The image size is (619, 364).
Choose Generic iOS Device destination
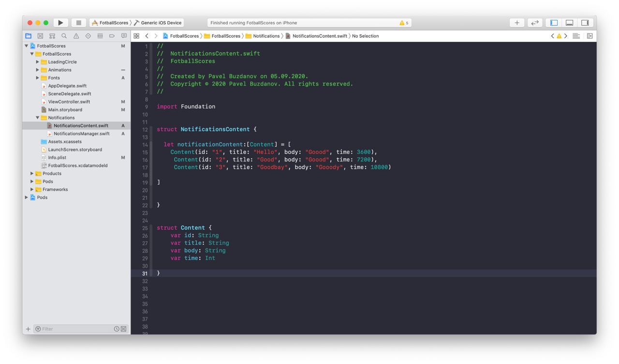pos(158,23)
